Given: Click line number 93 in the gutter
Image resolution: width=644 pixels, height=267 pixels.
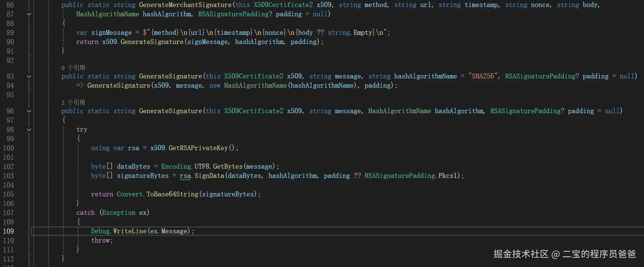Looking at the screenshot, I should [10, 76].
